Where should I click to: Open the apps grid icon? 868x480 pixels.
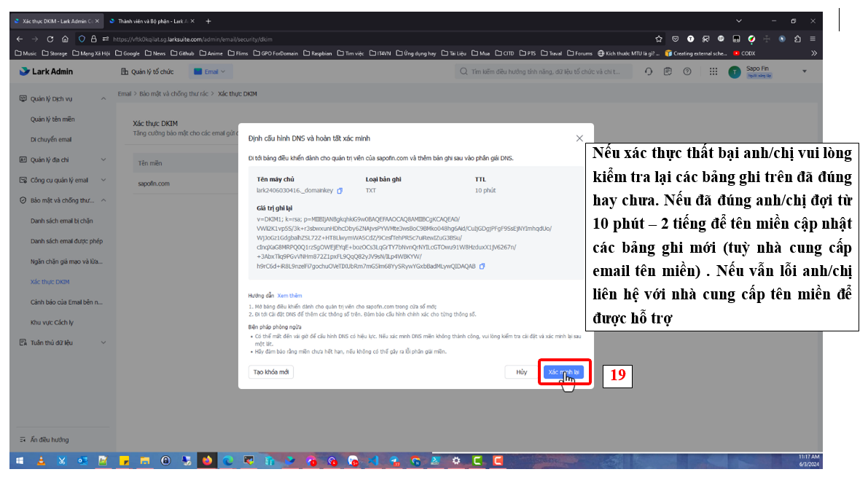click(713, 71)
